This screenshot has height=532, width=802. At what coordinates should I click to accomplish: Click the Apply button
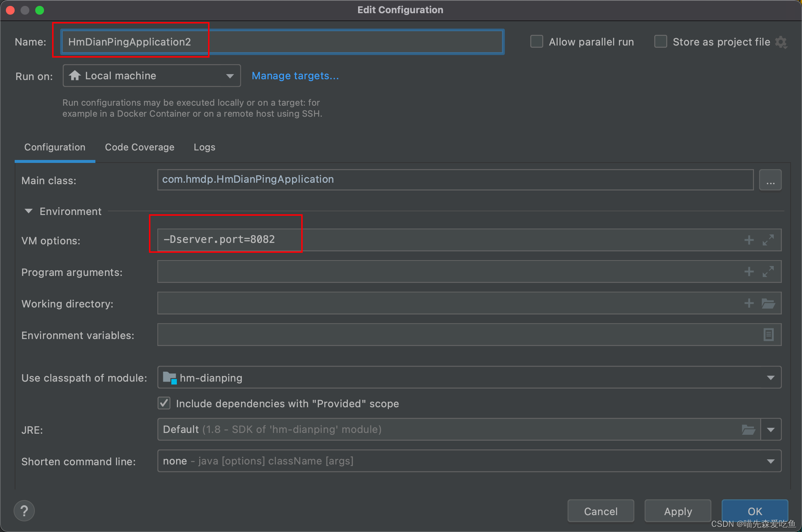[x=678, y=511]
